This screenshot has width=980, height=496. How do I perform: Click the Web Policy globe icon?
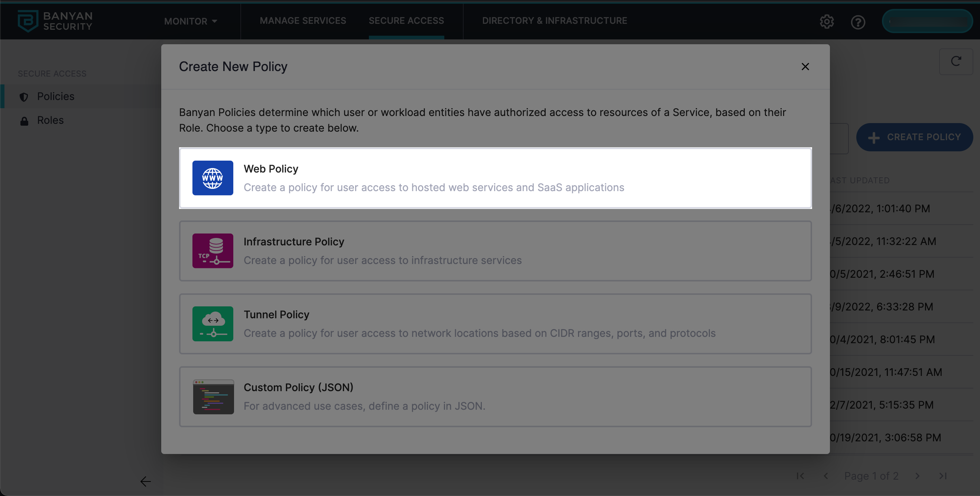(x=212, y=178)
